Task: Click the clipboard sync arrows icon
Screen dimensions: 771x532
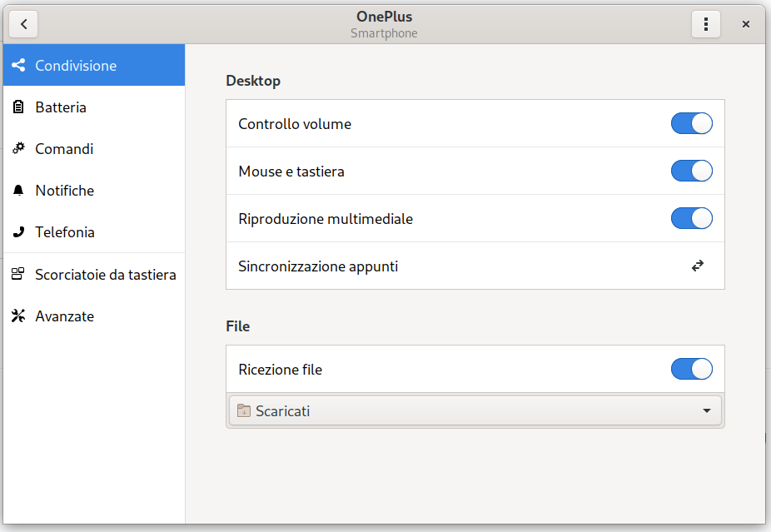Action: (x=697, y=266)
